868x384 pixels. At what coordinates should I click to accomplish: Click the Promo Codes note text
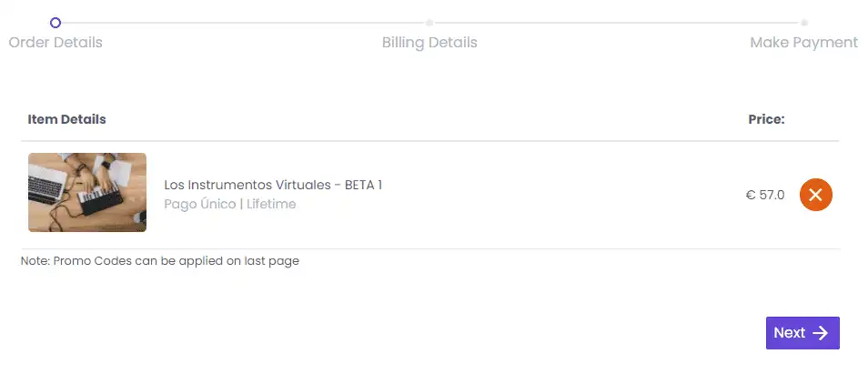[x=160, y=261]
